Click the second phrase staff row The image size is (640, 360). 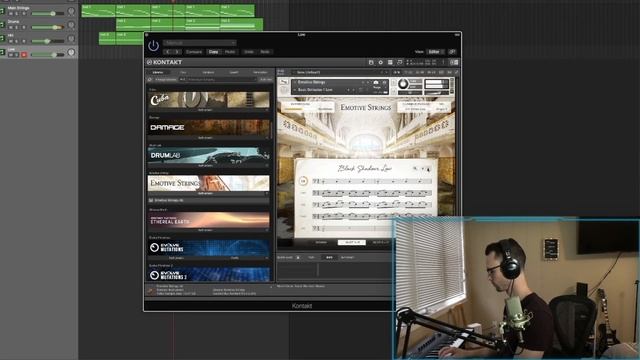[372, 193]
